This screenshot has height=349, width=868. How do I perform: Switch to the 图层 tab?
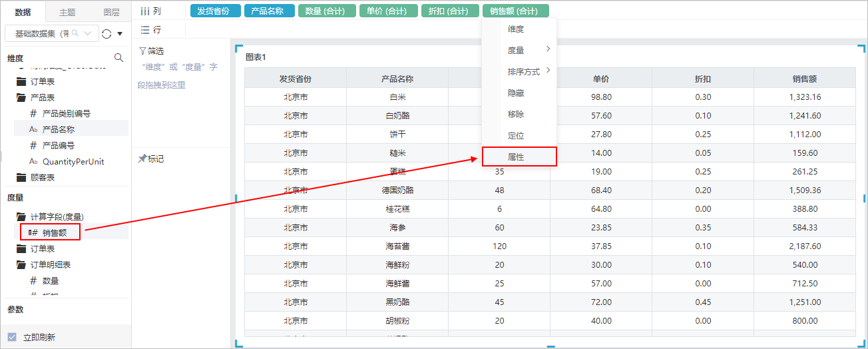coord(111,12)
